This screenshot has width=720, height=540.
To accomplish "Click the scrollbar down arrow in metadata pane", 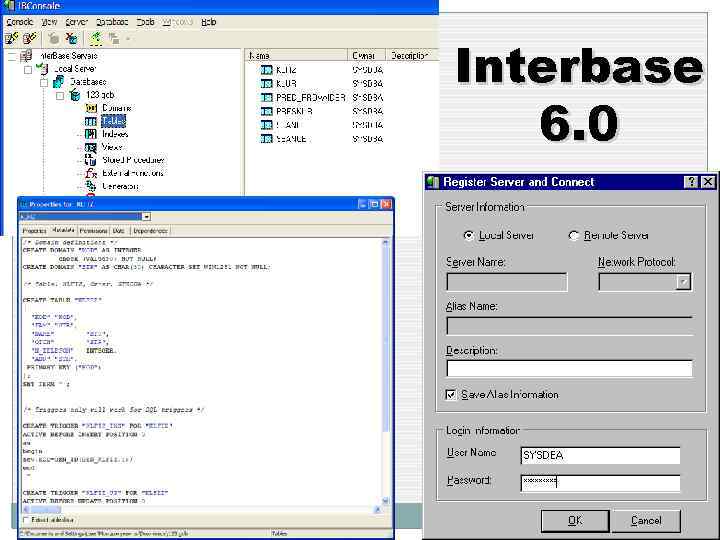I will click(x=385, y=501).
